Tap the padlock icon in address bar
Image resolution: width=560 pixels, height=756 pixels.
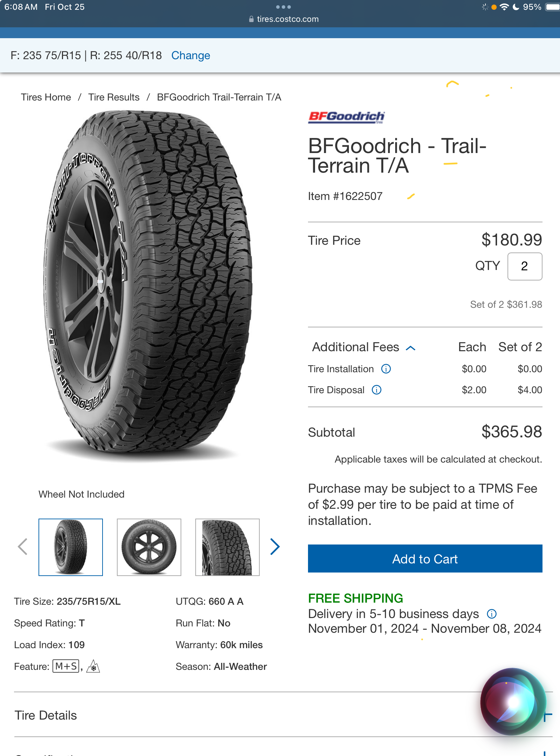click(x=251, y=19)
